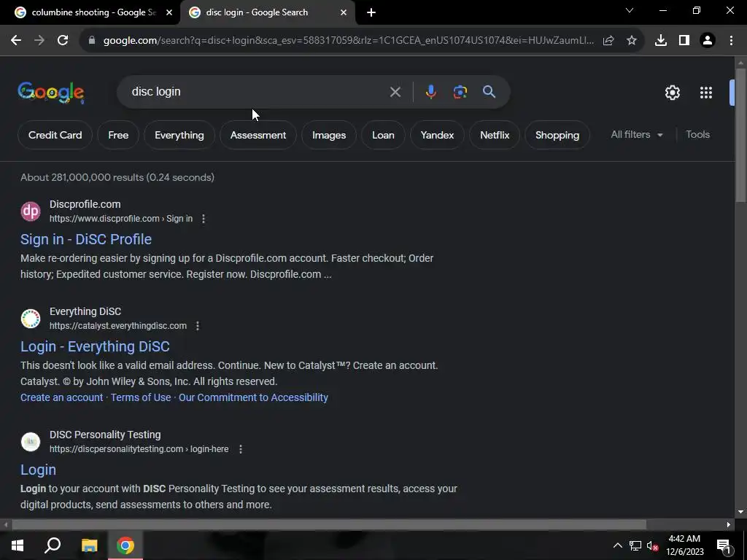This screenshot has height=560, width=747.
Task: Open Google quick settings gear
Action: tap(673, 93)
